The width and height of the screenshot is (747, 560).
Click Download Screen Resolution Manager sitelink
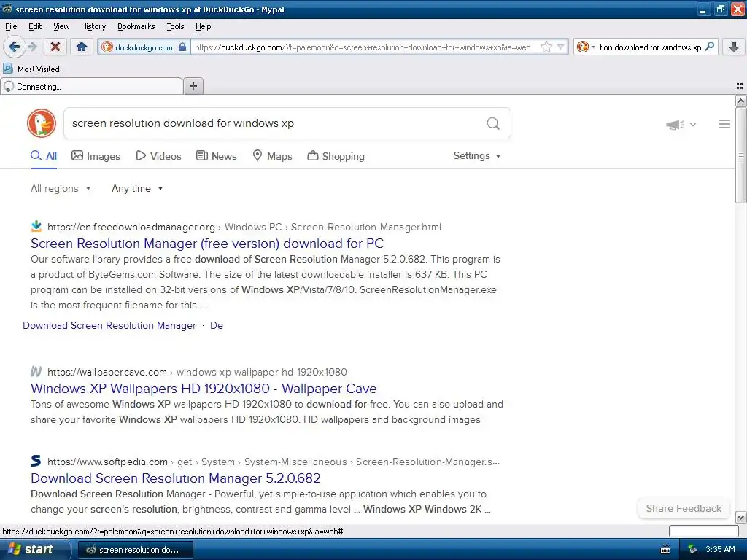(109, 325)
